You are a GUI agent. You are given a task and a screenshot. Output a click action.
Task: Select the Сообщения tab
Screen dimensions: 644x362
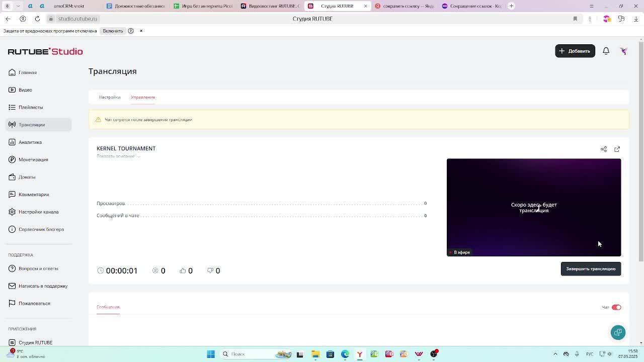(x=108, y=307)
